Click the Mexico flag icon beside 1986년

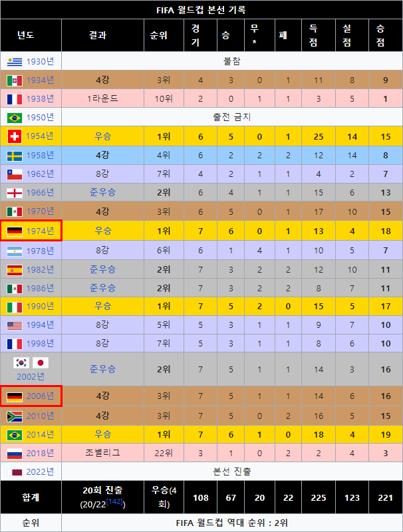(15, 289)
